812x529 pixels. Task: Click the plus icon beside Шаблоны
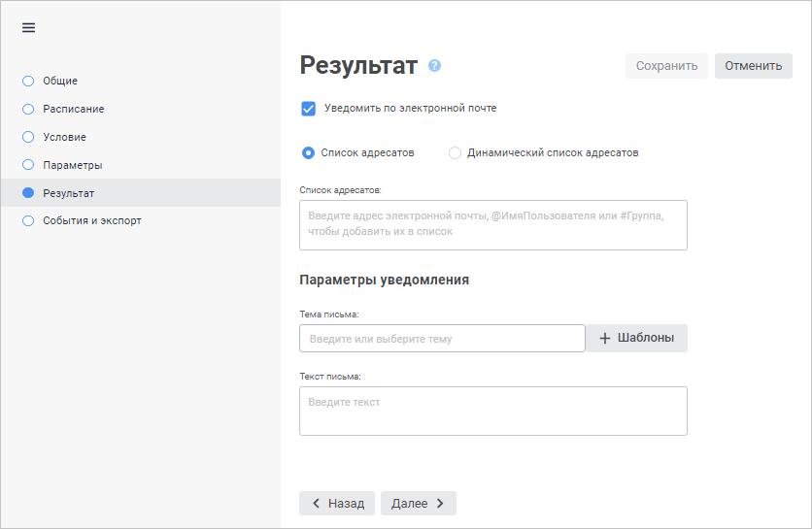[605, 338]
